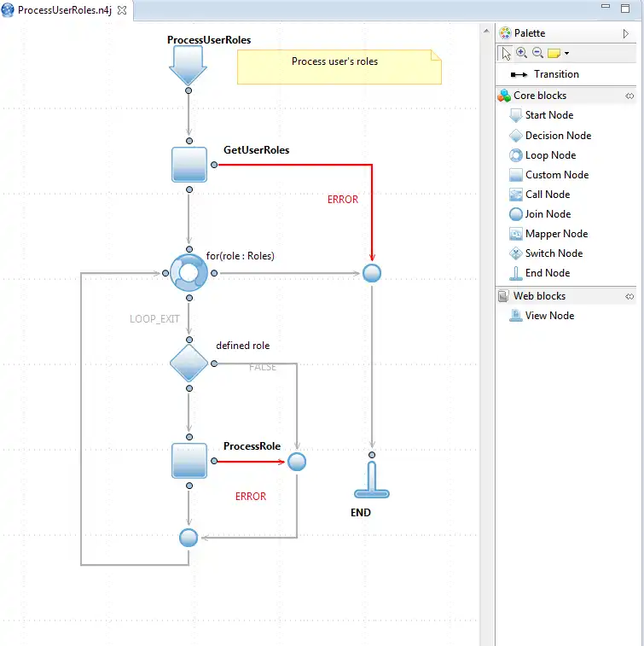644x646 pixels.
Task: Click the 'GetUserRoles' node label
Action: click(x=256, y=150)
